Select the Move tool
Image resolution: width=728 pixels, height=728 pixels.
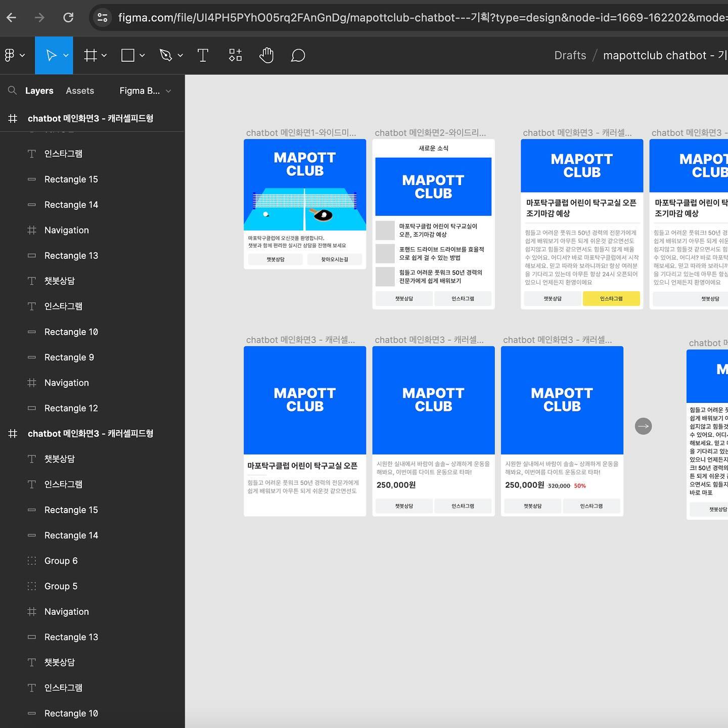51,55
